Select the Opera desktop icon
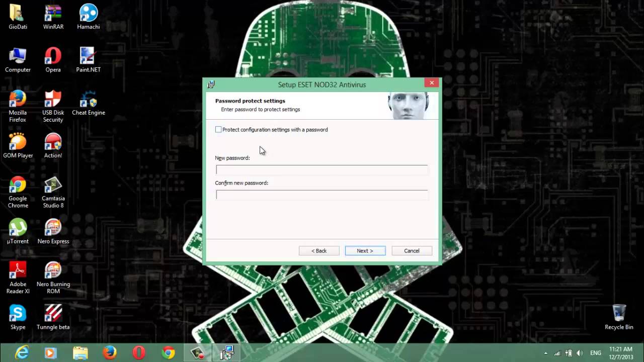The image size is (644, 362). click(53, 60)
